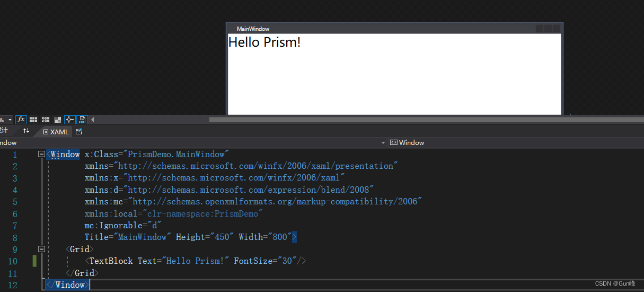Viewport: 644px width, 292px height.
Task: Collapse the Grid element on line 9
Action: (42, 249)
